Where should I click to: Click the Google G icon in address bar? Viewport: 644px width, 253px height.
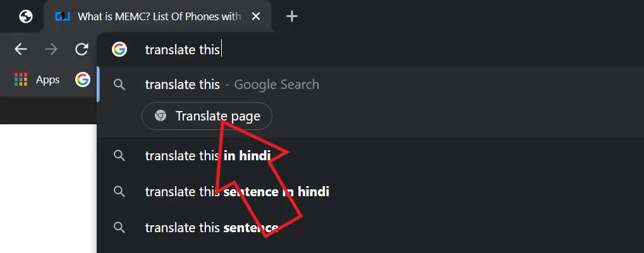(x=119, y=49)
